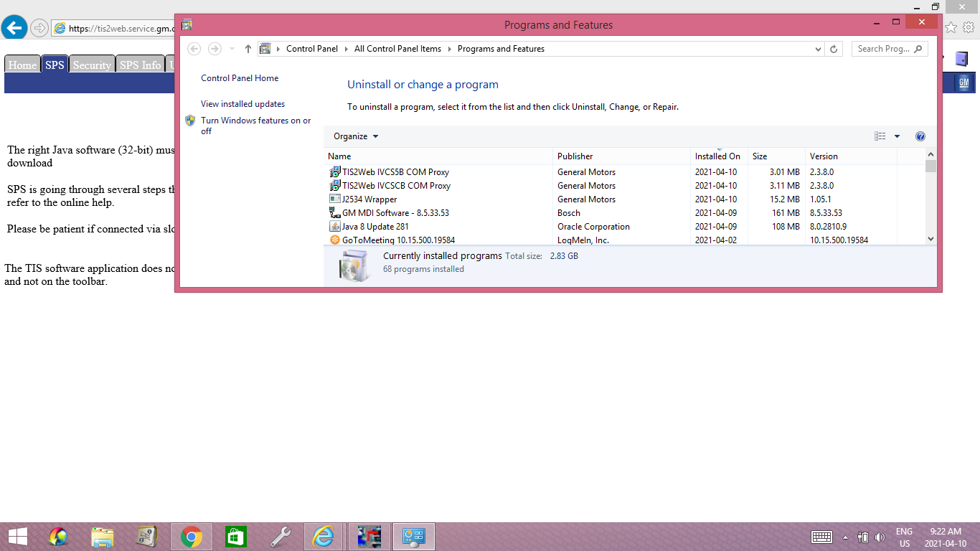Screen dimensions: 980x551
Task: Click the J2534 Wrapper program icon
Action: (x=334, y=199)
